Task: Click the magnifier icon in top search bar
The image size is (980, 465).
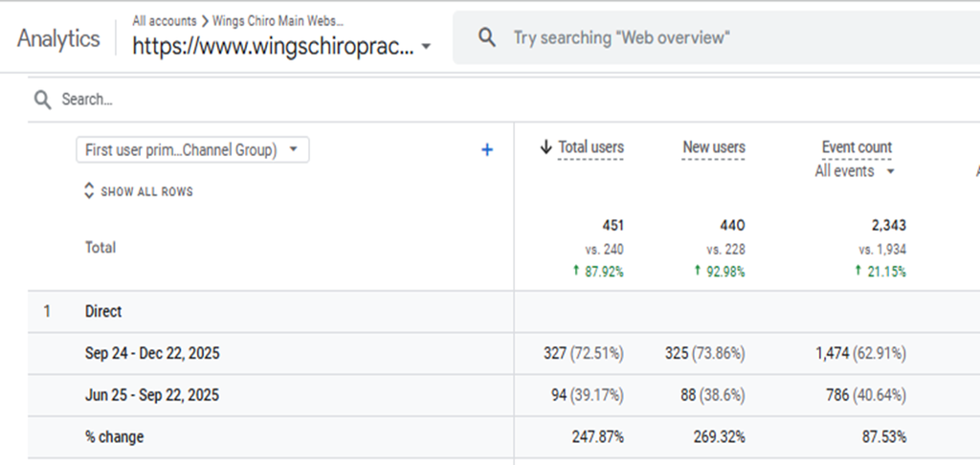Action: point(487,38)
